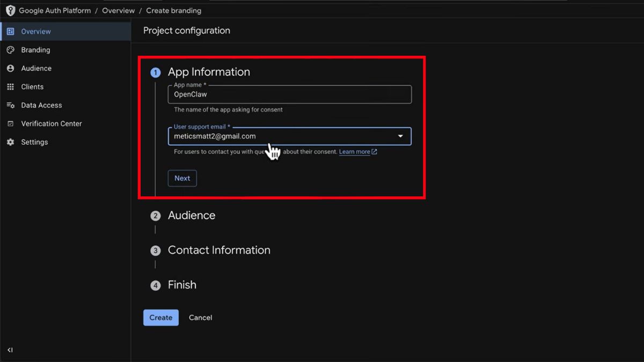644x362 pixels.
Task: Expand step 2 Audience section
Action: (x=191, y=216)
